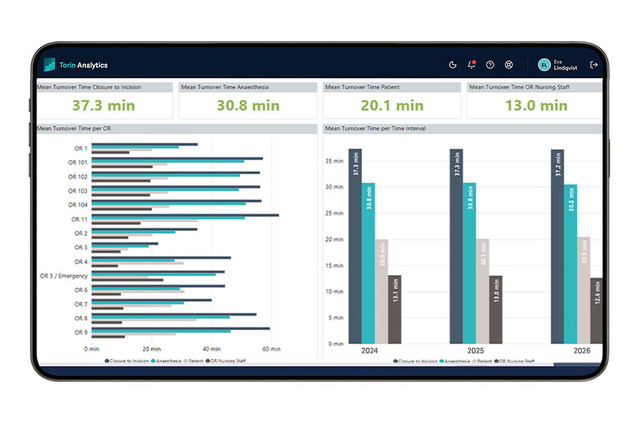The image size is (640, 427).
Task: Click the 2025 Anaesthesia bar
Action: tap(469, 263)
